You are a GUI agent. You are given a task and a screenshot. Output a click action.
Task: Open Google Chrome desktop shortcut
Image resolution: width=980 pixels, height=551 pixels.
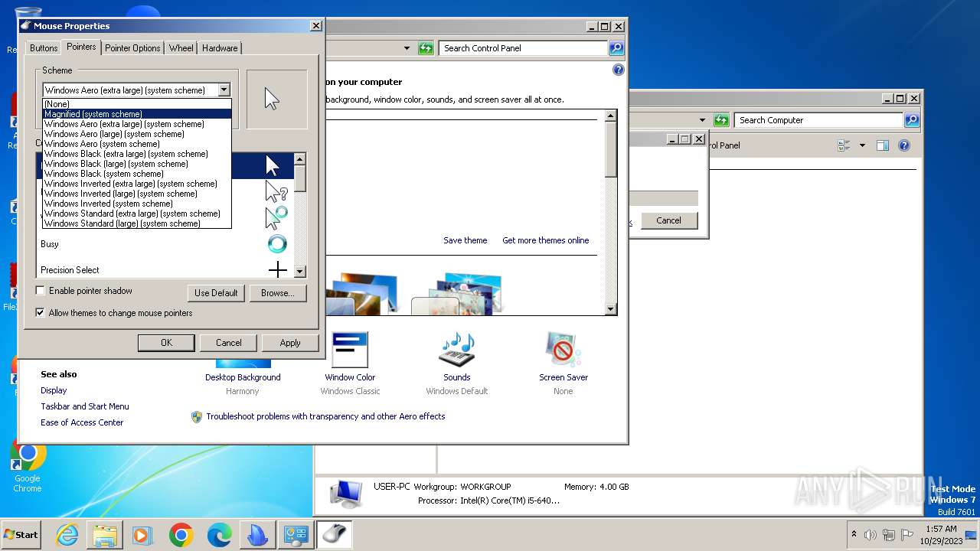point(28,465)
